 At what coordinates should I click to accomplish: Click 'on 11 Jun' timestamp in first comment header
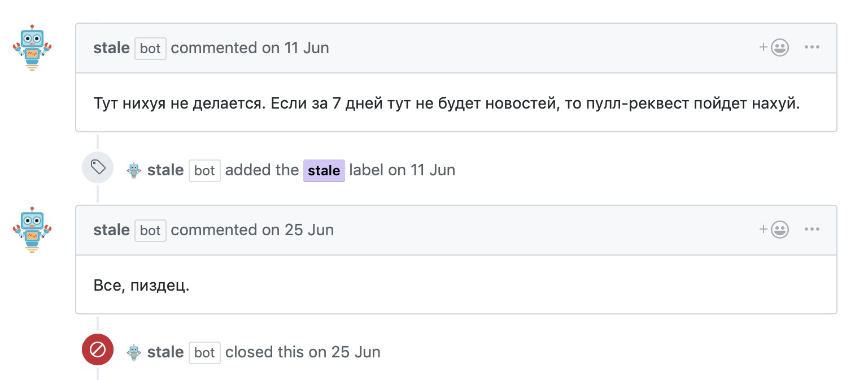[295, 48]
